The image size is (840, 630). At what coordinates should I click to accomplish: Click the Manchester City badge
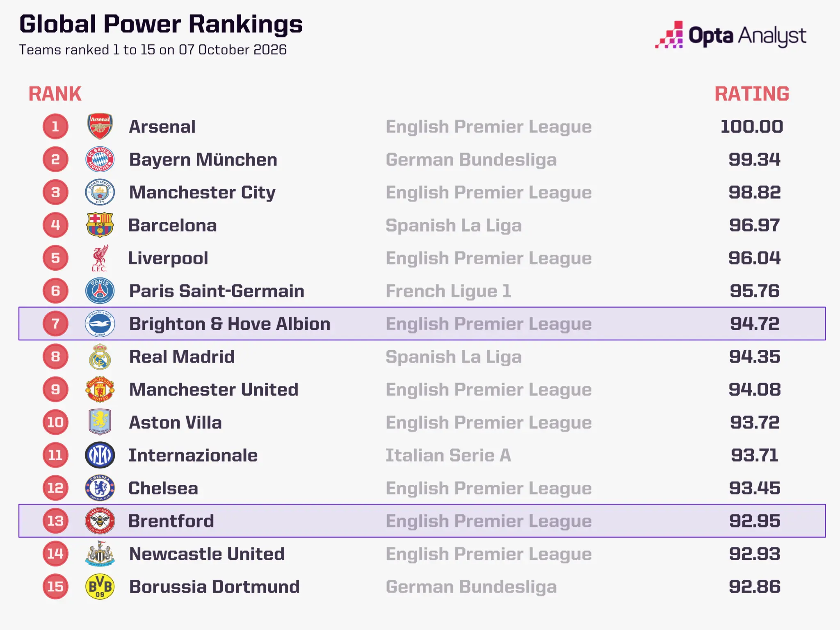pos(100,192)
